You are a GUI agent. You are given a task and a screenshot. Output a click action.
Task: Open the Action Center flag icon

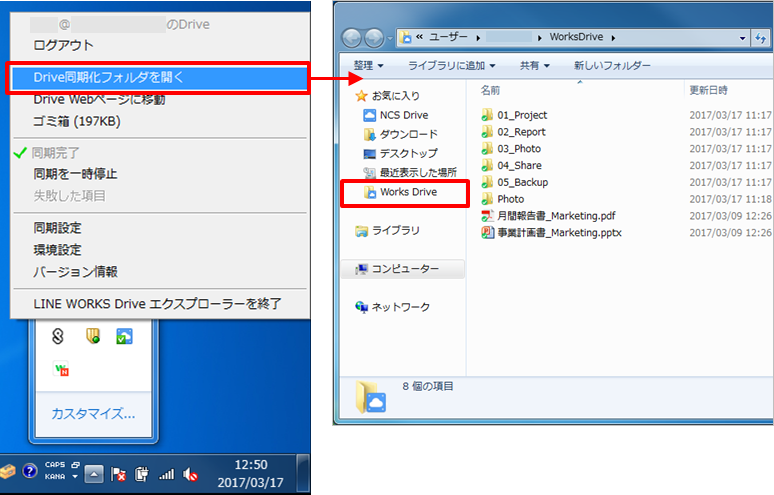[118, 475]
